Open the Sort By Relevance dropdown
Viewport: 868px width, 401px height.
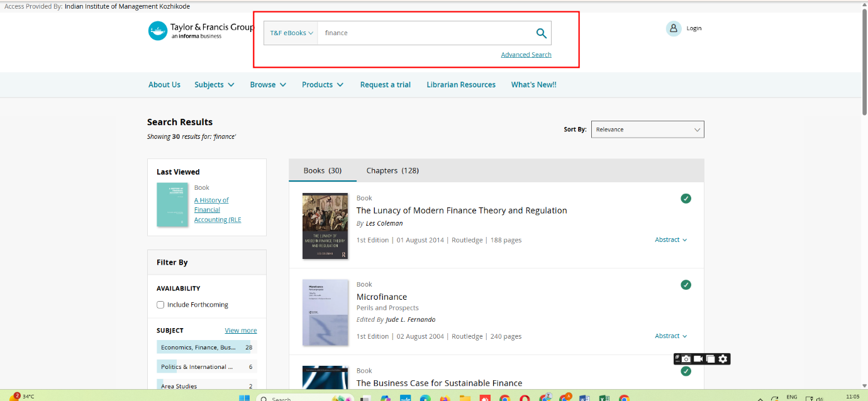[x=647, y=129]
